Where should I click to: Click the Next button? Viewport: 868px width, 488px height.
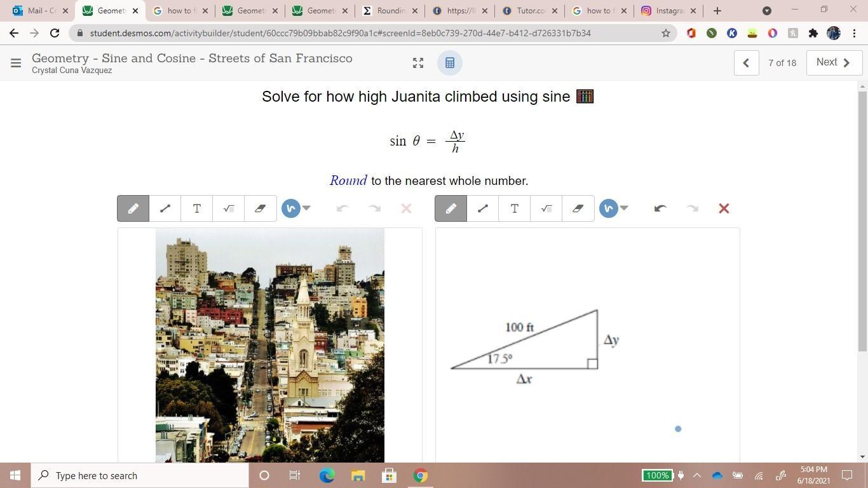point(834,62)
